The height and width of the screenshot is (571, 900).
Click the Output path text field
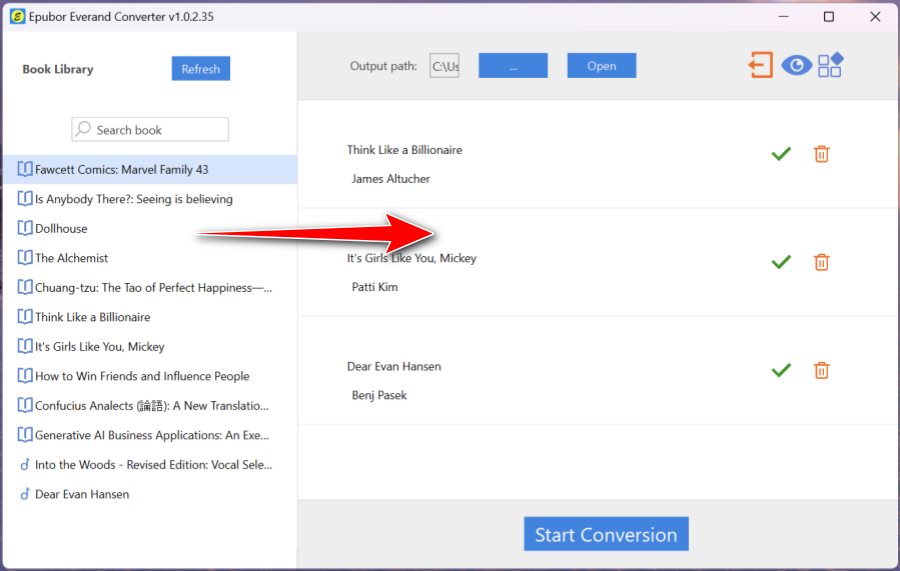tap(444, 66)
